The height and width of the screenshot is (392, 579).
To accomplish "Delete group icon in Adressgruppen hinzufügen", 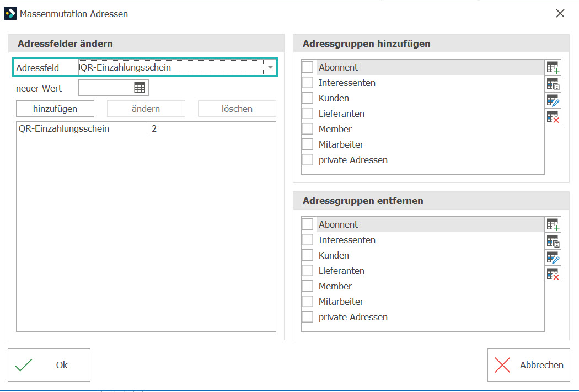I will click(x=553, y=117).
